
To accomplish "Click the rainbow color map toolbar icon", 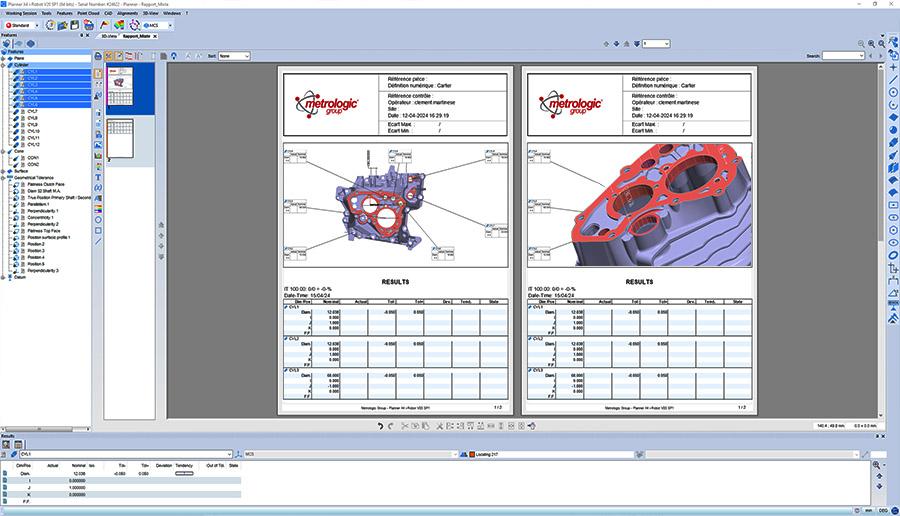I will [x=119, y=25].
